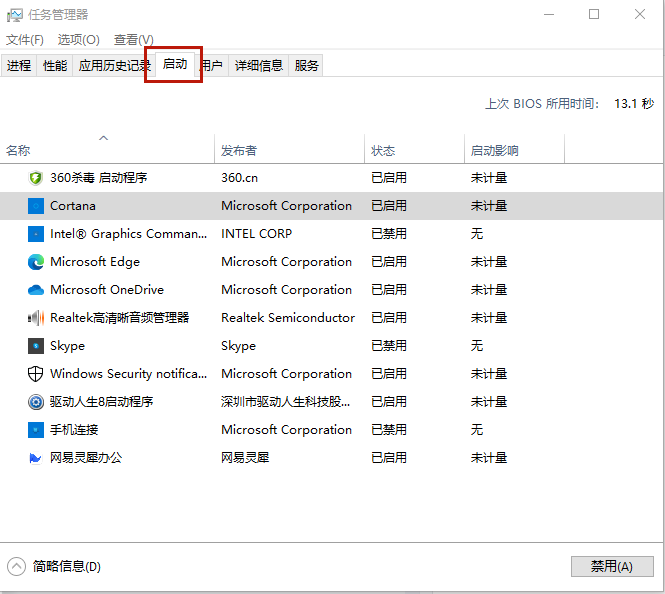Click the 360杀毒 shield icon
The image size is (665, 594).
36,178
